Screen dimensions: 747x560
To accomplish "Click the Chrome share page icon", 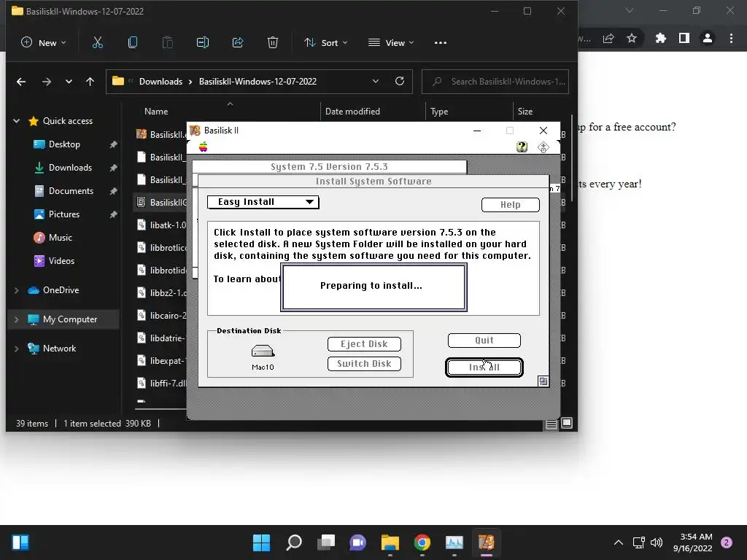I will (608, 38).
